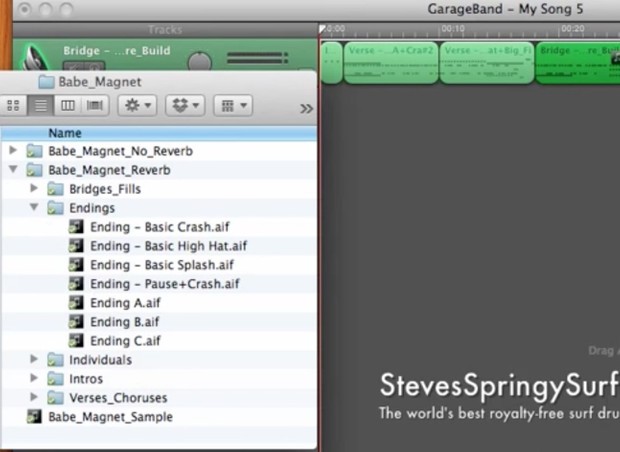Adjust the GarageBand track pan knob
620x452 pixels.
pos(200,62)
